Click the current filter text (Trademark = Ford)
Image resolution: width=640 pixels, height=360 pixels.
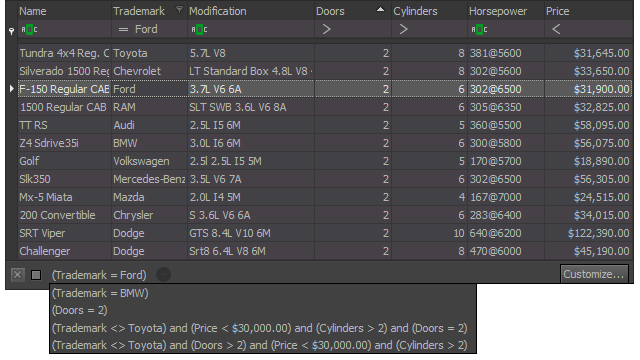(99, 275)
